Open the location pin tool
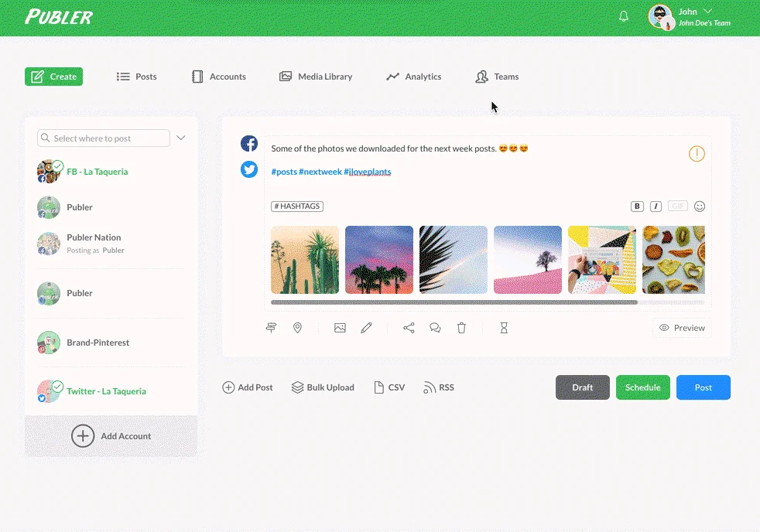 (297, 328)
